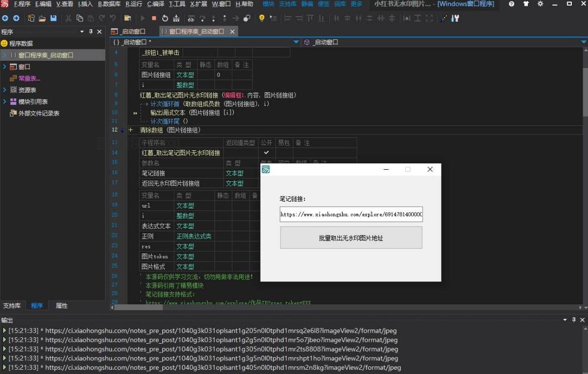Click the back navigation arrow icon

(5, 18)
